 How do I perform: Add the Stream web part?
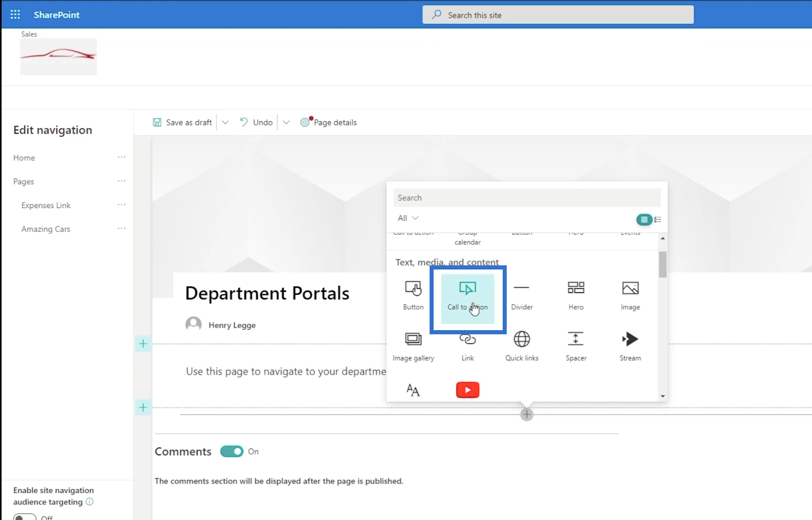coord(630,346)
